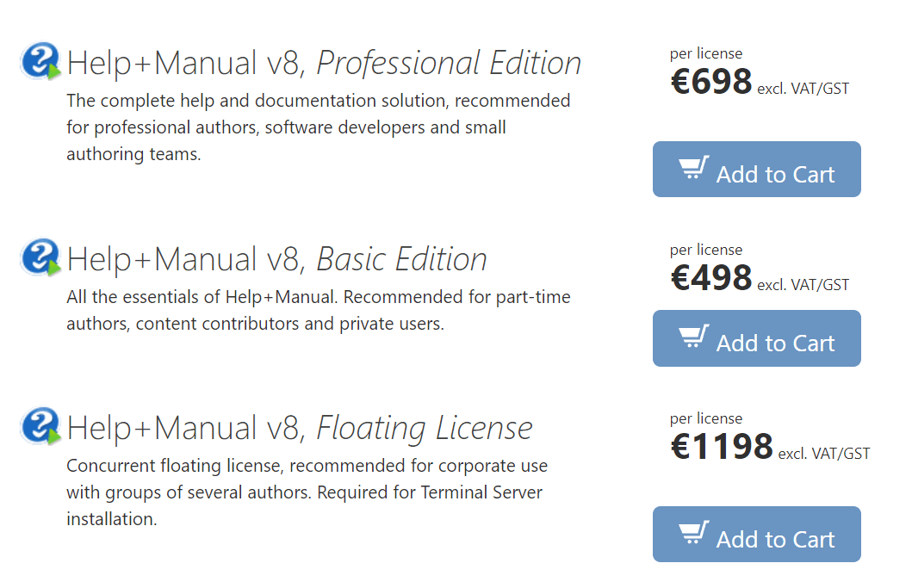Open the Help+Manual v8 Basic Edition title
Viewport: 912px width, 588px height.
click(x=276, y=259)
